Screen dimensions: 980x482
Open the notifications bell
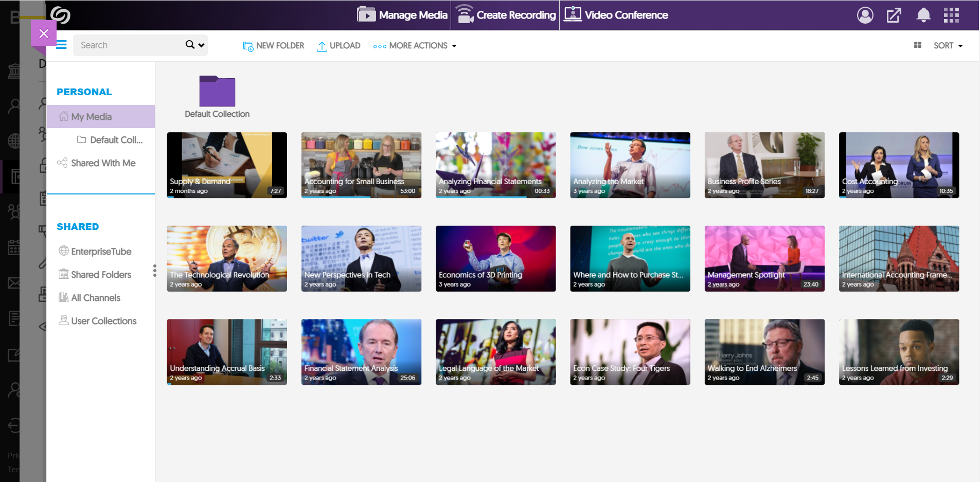point(923,15)
